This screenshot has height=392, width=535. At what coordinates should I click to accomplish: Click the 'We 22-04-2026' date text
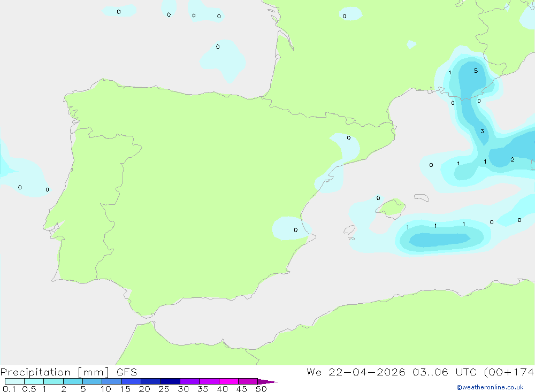click(x=356, y=372)
